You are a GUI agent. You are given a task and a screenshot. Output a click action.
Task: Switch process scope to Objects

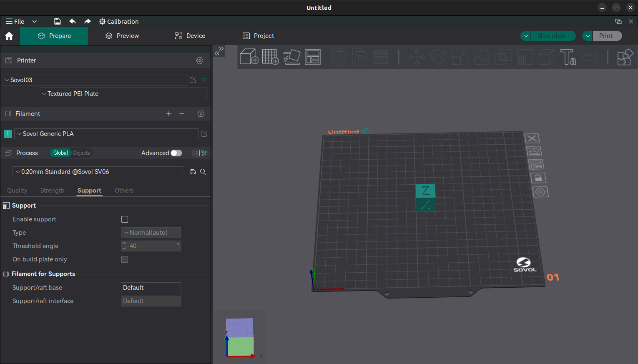(81, 153)
